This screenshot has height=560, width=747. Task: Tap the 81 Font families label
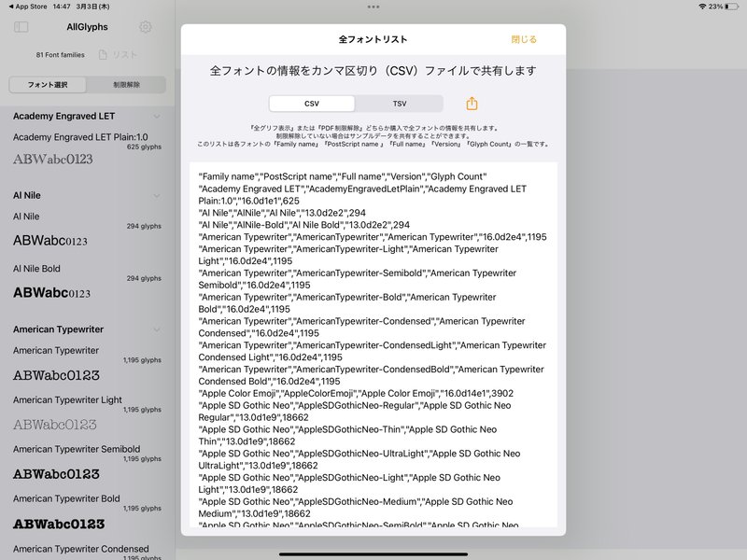tap(60, 55)
